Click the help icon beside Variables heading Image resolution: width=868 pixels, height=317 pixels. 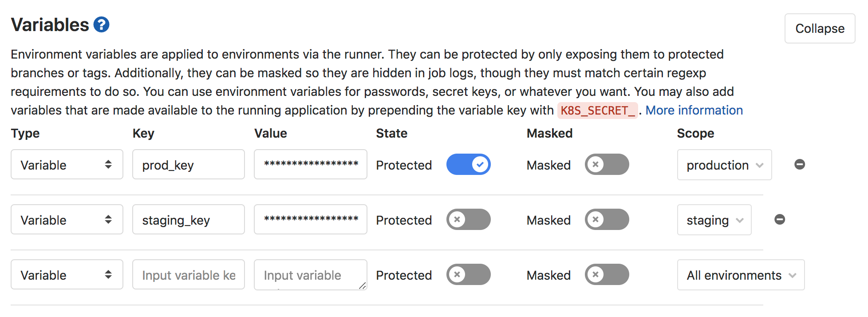(x=100, y=24)
